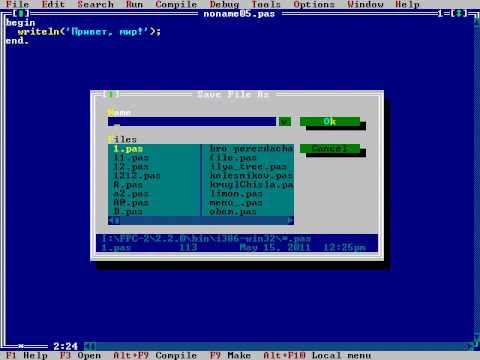Open the Debug menu
Viewport: 480px width, 360px height.
[224, 4]
